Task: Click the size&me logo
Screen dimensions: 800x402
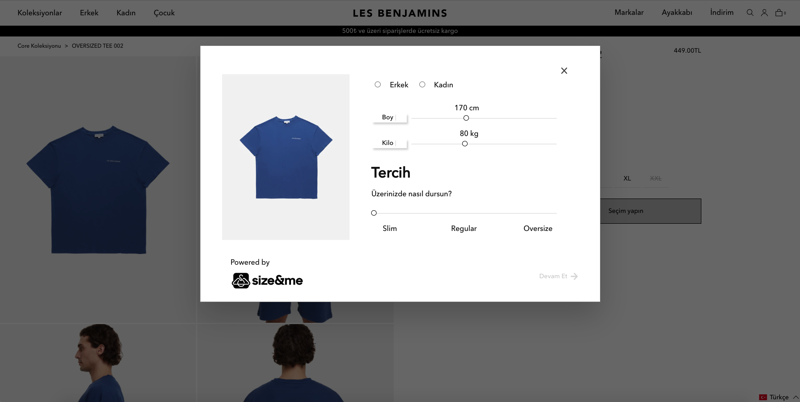Action: coord(267,281)
